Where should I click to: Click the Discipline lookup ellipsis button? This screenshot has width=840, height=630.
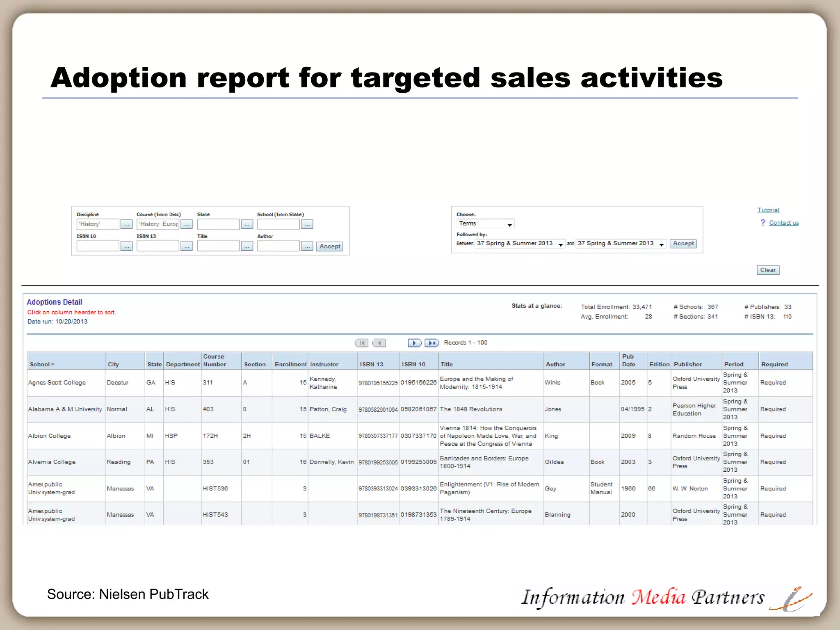coord(126,224)
